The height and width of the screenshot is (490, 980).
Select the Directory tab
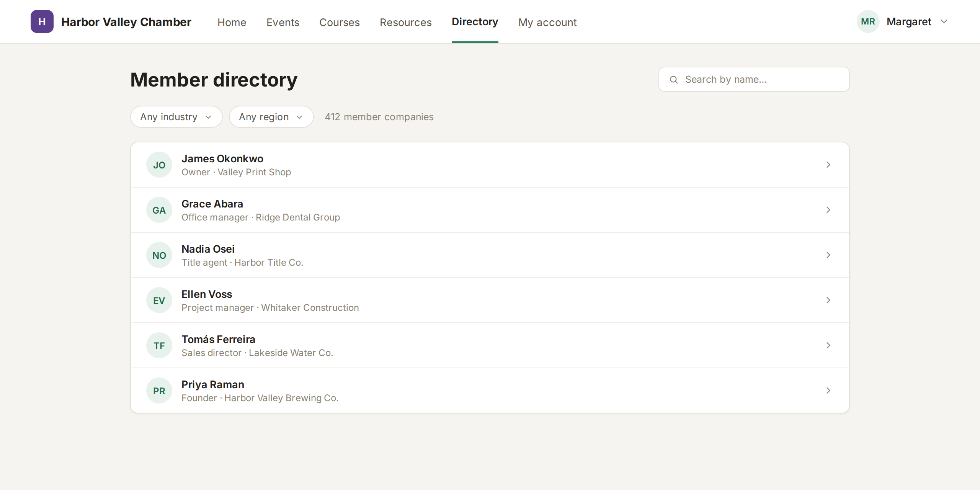tap(475, 22)
